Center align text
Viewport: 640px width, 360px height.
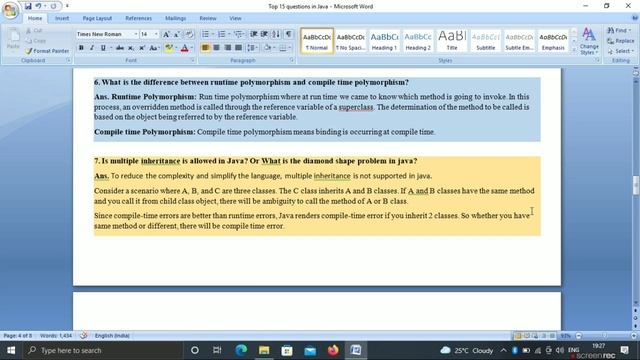tap(216, 48)
